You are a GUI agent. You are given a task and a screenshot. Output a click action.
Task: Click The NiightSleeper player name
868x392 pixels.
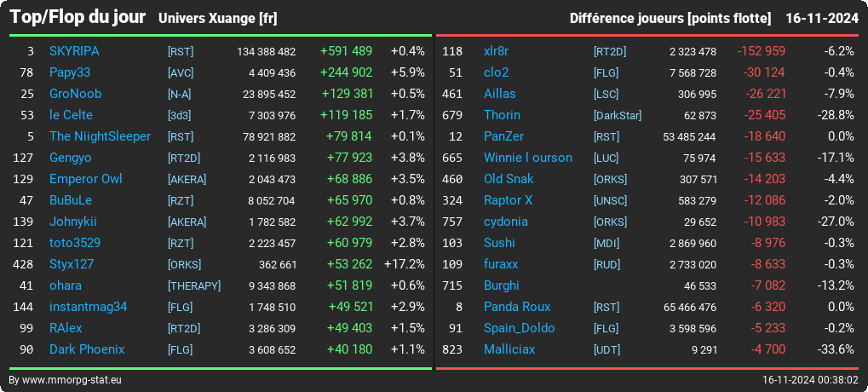point(100,136)
